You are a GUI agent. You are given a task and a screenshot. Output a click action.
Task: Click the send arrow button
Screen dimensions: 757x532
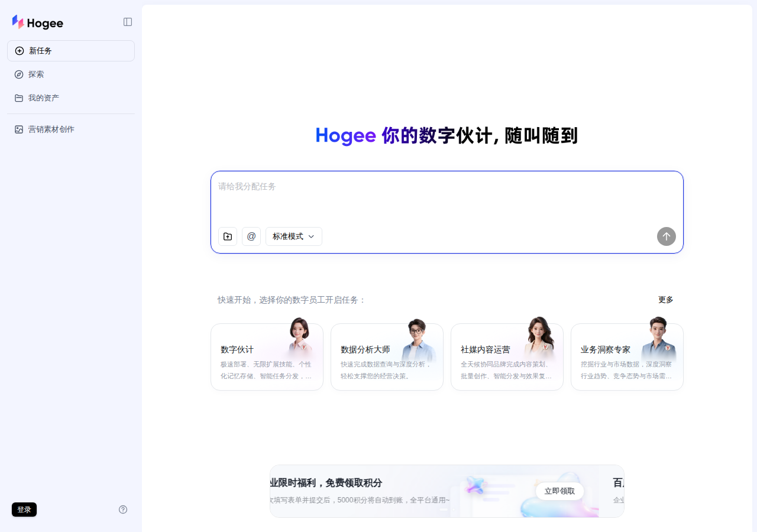click(x=667, y=236)
